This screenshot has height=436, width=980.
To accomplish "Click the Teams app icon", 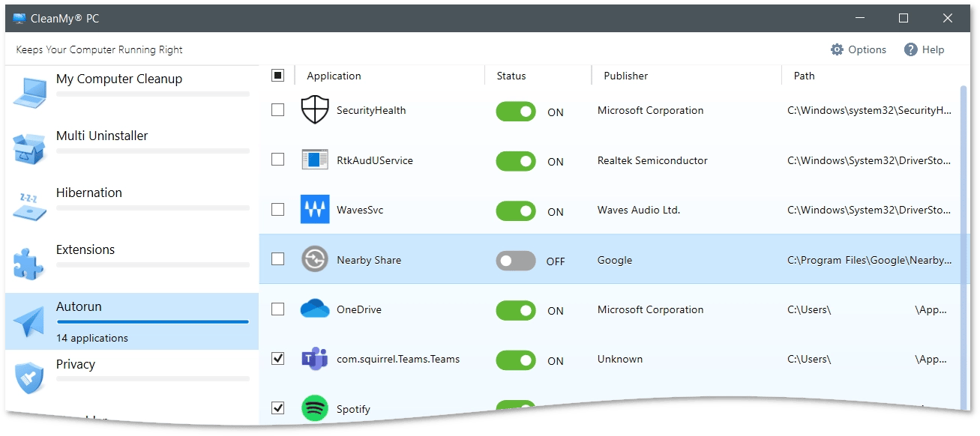I will (315, 359).
